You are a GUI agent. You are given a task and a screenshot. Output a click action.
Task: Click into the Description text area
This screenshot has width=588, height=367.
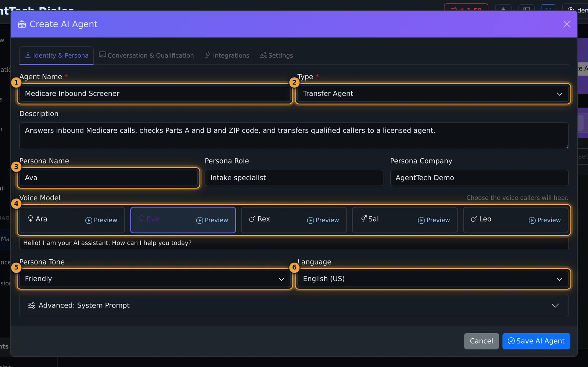(x=294, y=136)
